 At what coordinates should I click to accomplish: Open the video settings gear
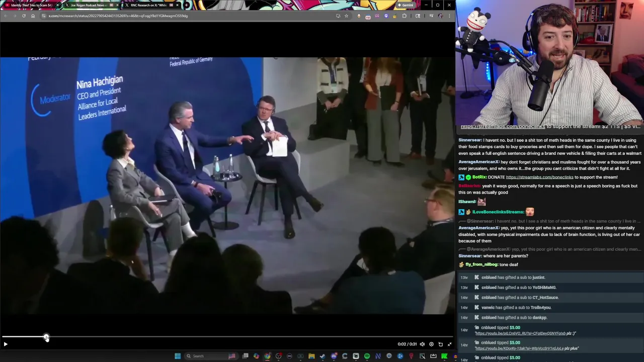tap(431, 344)
